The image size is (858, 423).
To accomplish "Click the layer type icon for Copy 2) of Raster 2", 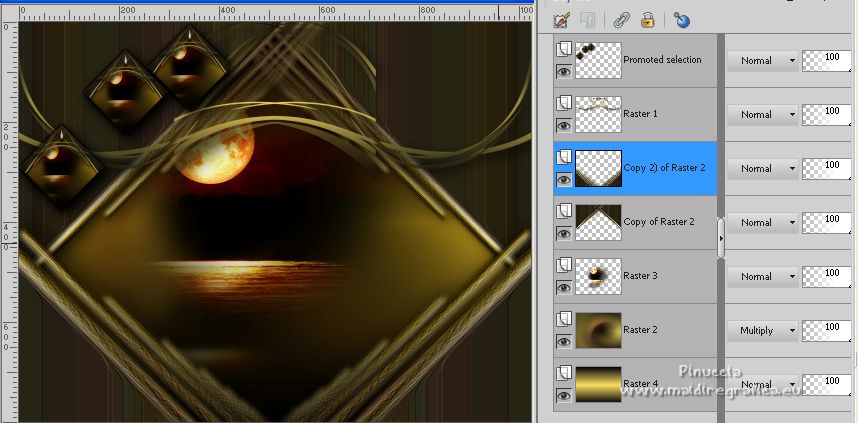I will click(x=564, y=157).
